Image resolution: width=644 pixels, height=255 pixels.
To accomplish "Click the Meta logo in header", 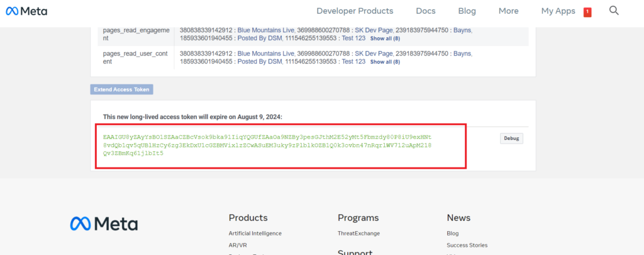I will point(26,11).
